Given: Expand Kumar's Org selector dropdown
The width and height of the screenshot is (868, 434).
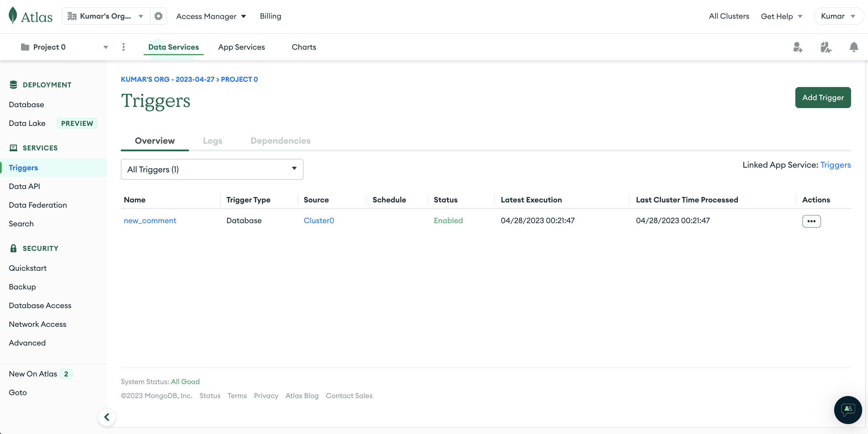Looking at the screenshot, I should (107, 16).
